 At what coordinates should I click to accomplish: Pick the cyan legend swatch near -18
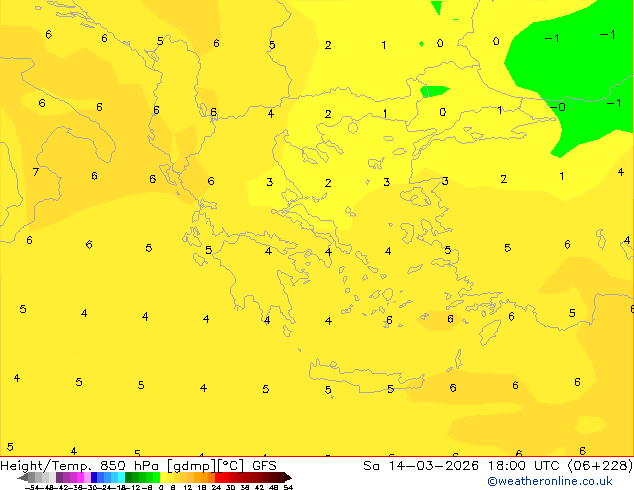pyautogui.click(x=121, y=477)
